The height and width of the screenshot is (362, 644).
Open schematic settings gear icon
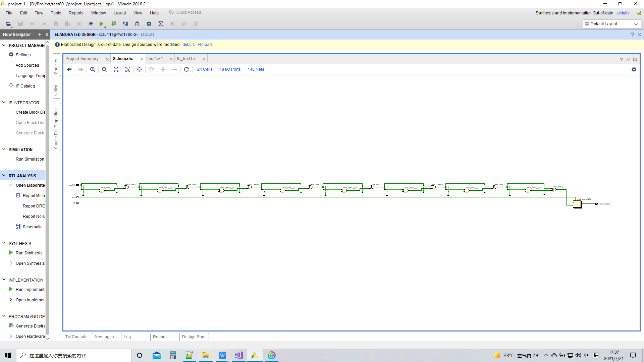[x=634, y=69]
